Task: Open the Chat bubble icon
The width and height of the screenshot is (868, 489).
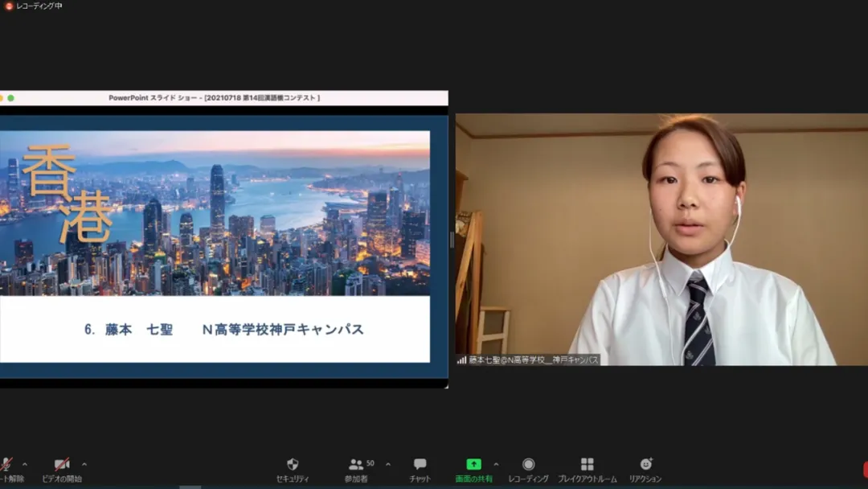Action: point(420,464)
